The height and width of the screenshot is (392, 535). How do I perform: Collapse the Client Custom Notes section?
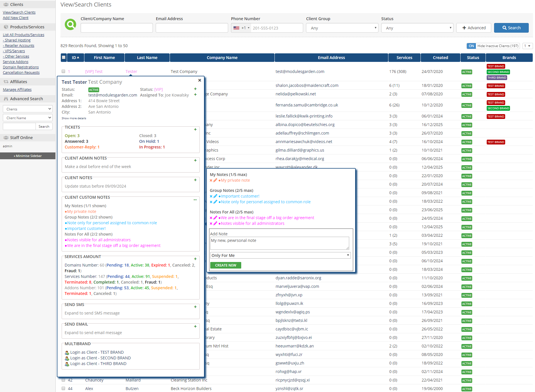(195, 200)
